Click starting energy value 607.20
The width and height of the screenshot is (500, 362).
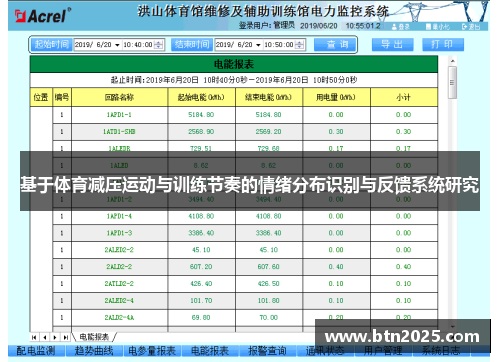201,267
